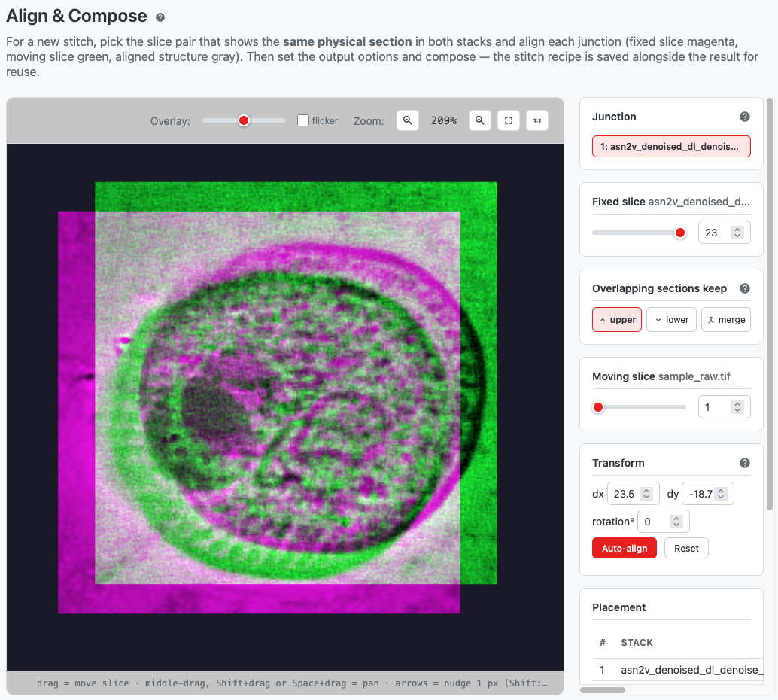Show help for Overlapping sections keep
Screen dimensions: 778x700
[x=745, y=288]
